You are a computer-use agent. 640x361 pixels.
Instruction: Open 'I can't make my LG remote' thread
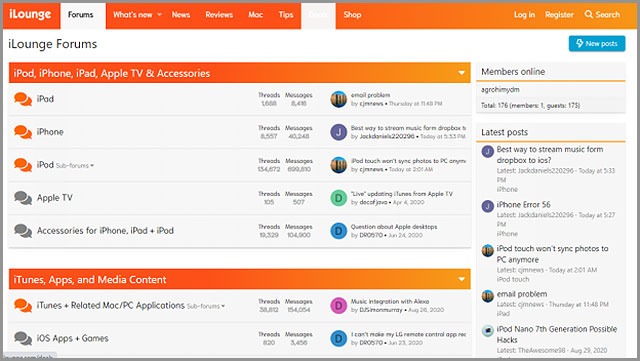point(408,334)
